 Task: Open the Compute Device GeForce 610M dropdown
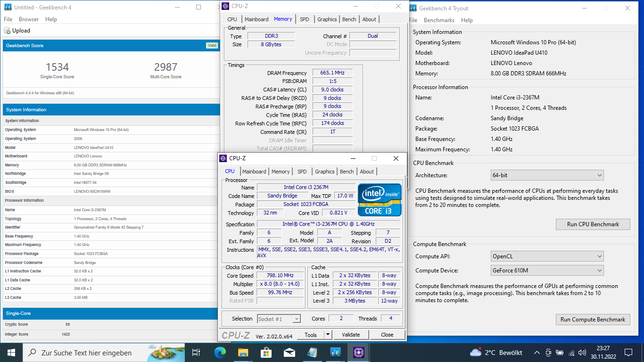547,271
